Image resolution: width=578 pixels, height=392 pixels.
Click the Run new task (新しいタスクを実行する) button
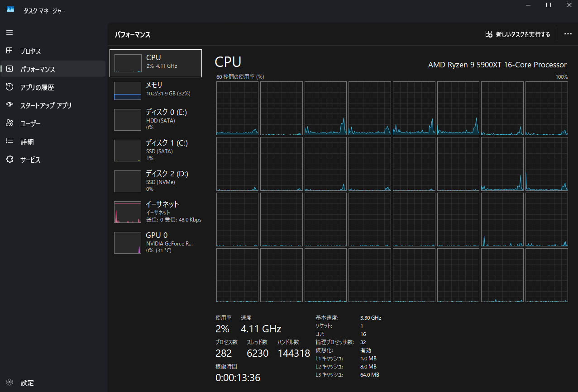pos(518,34)
